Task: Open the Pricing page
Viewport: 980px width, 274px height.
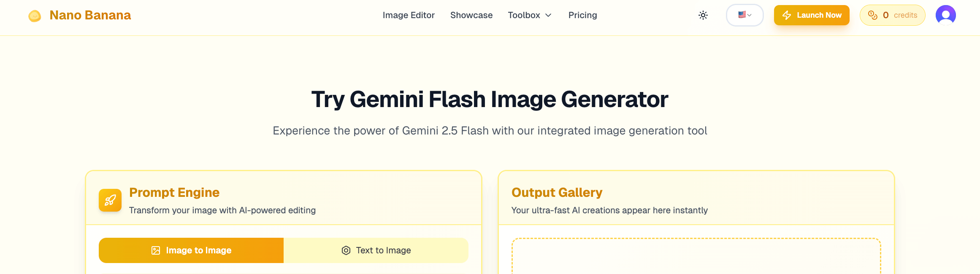Action: coord(582,15)
